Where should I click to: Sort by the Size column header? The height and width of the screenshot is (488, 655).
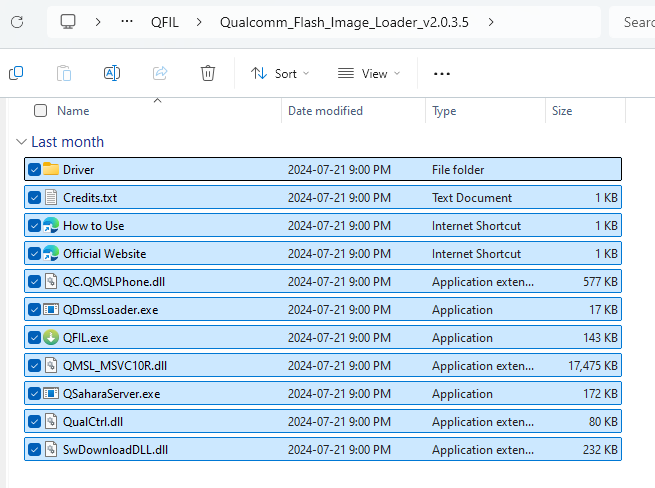[562, 111]
